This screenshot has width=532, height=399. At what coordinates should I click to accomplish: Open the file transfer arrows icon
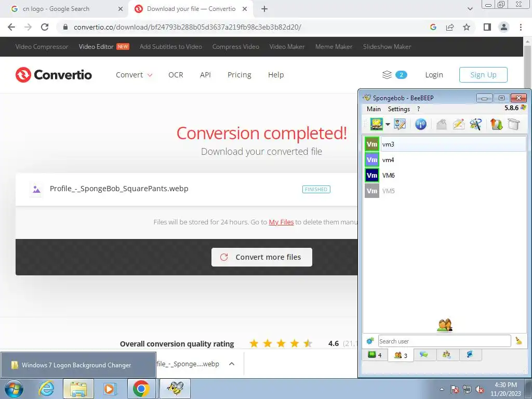(x=496, y=124)
